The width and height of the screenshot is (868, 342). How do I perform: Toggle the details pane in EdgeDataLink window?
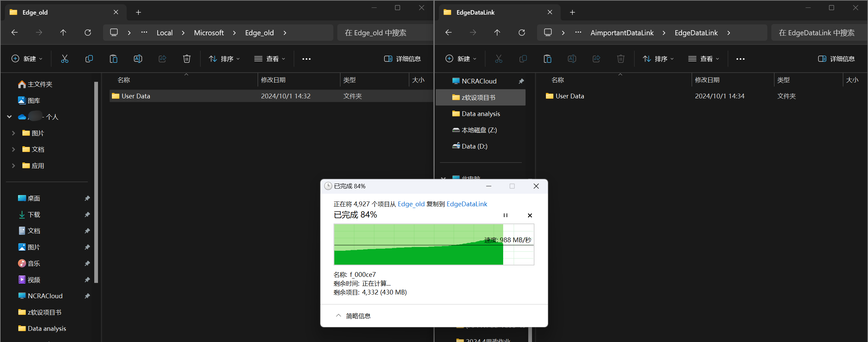836,59
